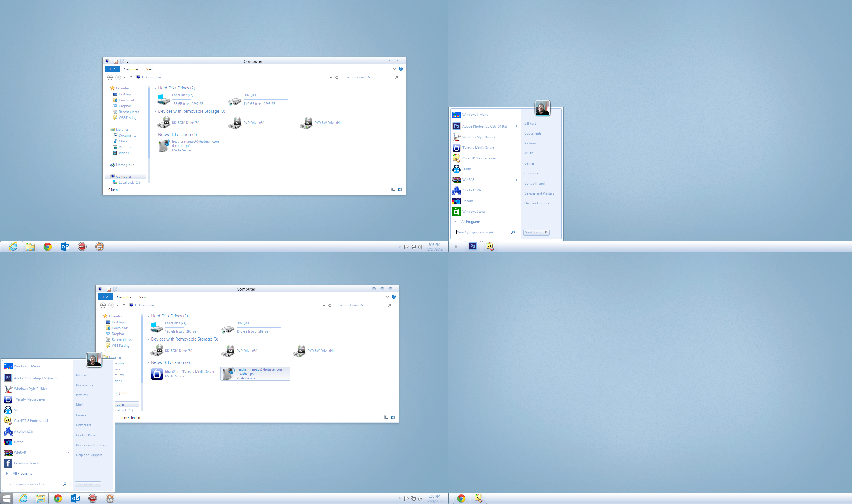Open Facebook Touch from the start menu
Viewport: 852px width, 504px height.
[26, 463]
